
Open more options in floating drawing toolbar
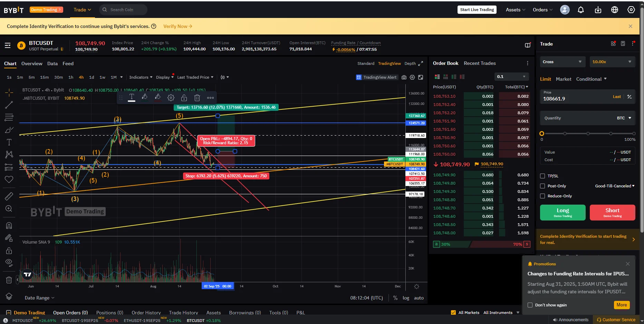210,98
